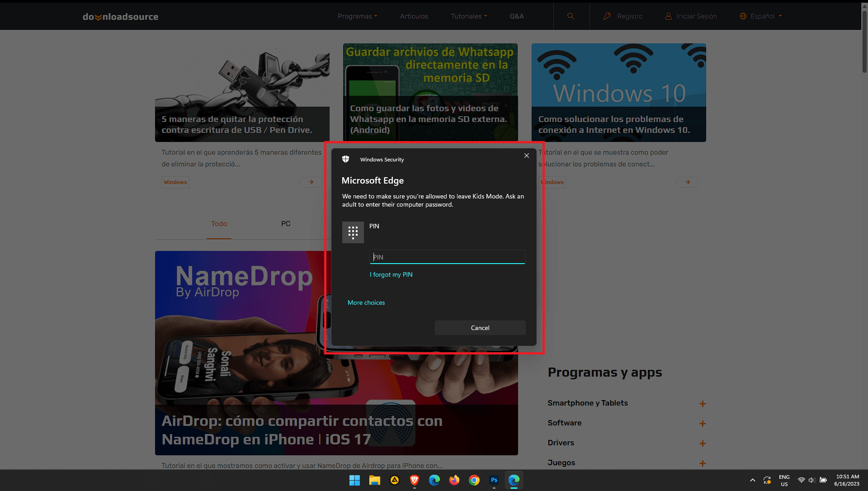Open File Explorer from taskbar
Viewport: 868px width, 491px height.
[x=375, y=480]
